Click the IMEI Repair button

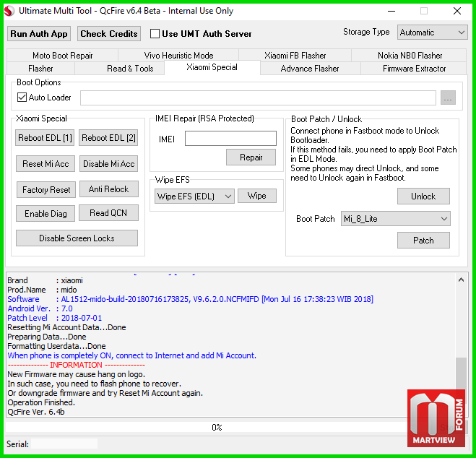251,157
